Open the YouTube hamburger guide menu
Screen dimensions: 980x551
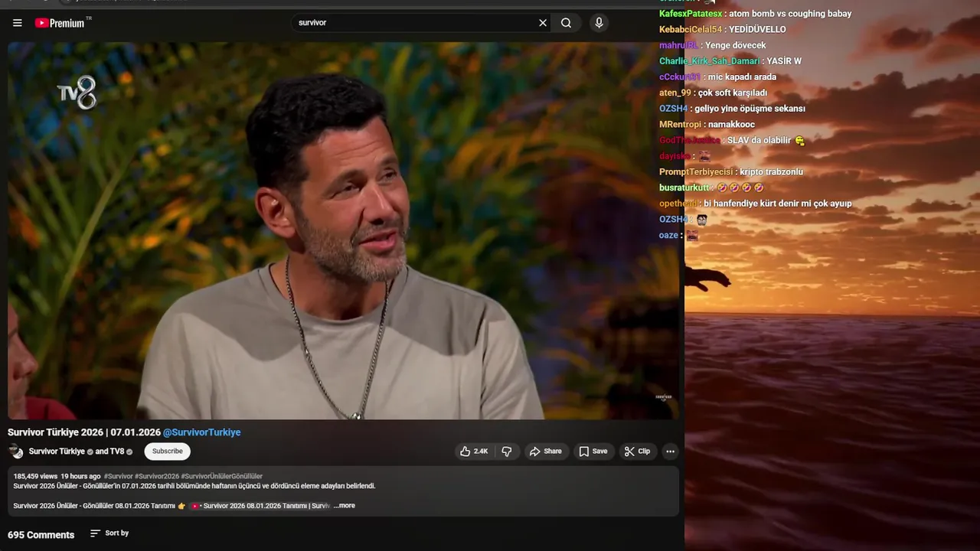pos(17,23)
